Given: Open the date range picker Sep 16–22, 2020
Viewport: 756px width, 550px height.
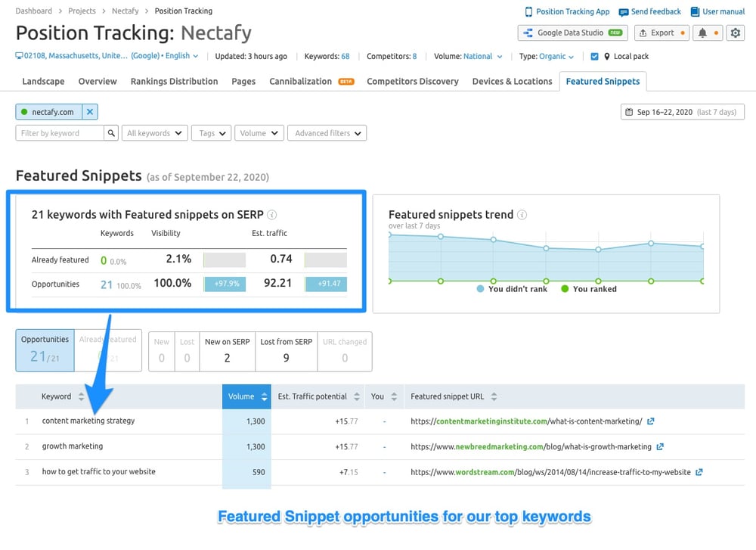Looking at the screenshot, I should click(682, 112).
